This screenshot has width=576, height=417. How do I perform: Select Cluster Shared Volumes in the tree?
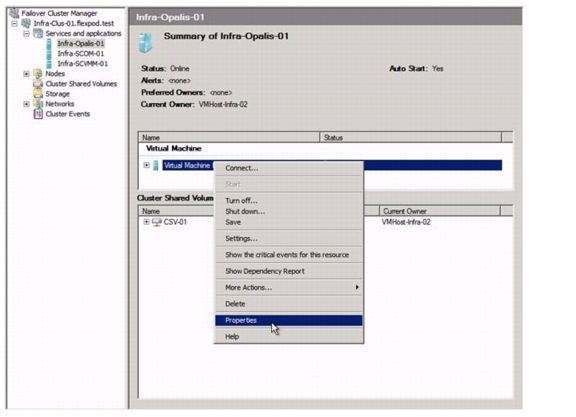click(x=81, y=84)
